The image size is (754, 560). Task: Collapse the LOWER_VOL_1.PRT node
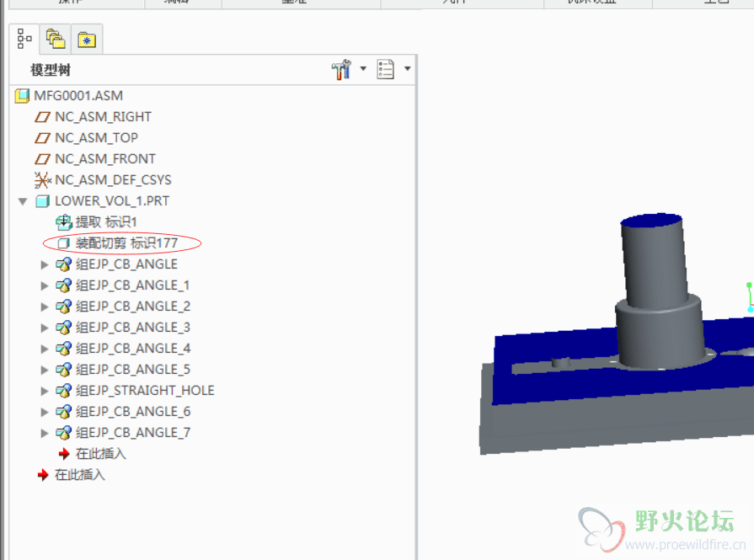(23, 201)
